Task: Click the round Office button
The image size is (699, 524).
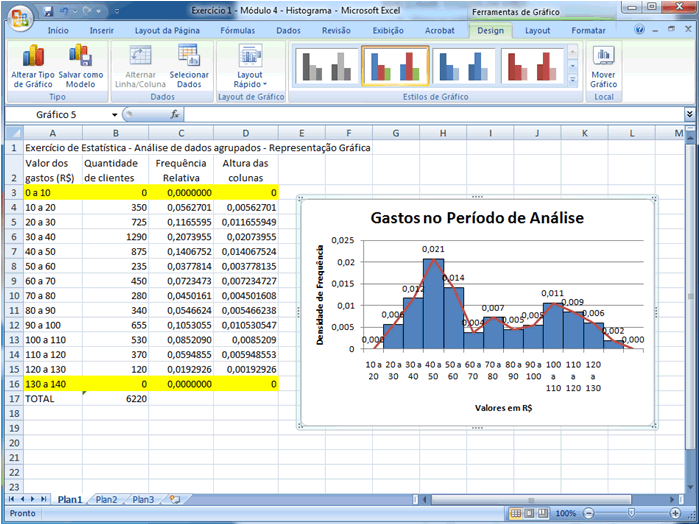Action: pyautogui.click(x=18, y=17)
